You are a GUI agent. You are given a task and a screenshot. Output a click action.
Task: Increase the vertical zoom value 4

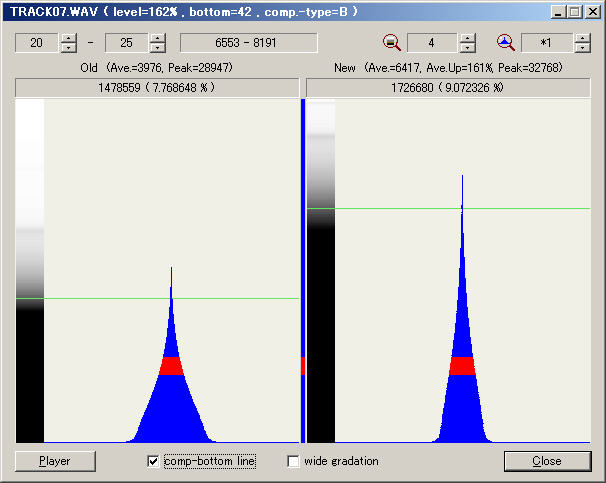point(468,38)
